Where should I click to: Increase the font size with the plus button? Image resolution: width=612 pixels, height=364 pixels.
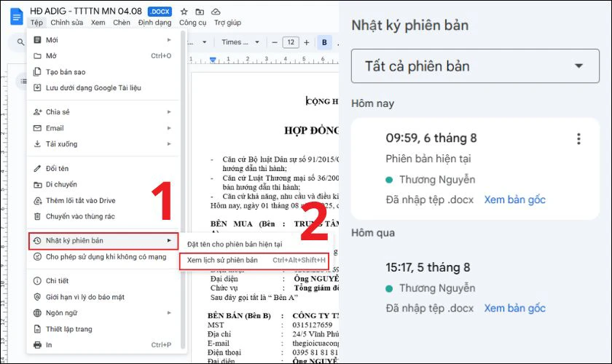307,42
